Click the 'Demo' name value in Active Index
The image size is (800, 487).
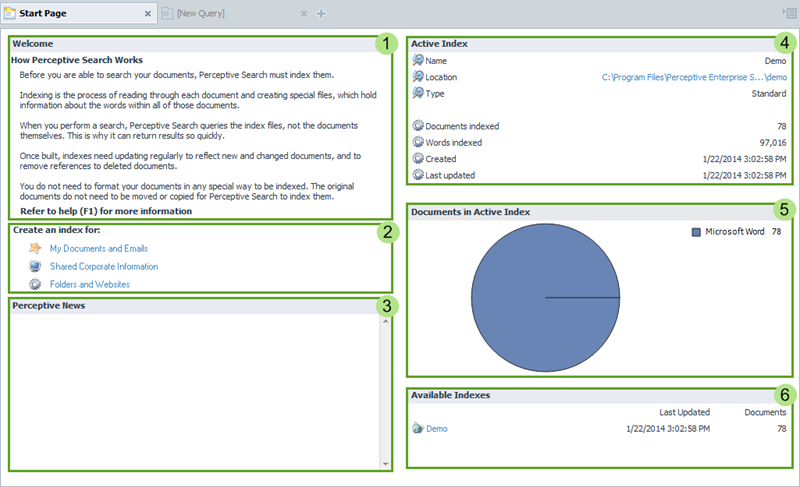pos(776,61)
